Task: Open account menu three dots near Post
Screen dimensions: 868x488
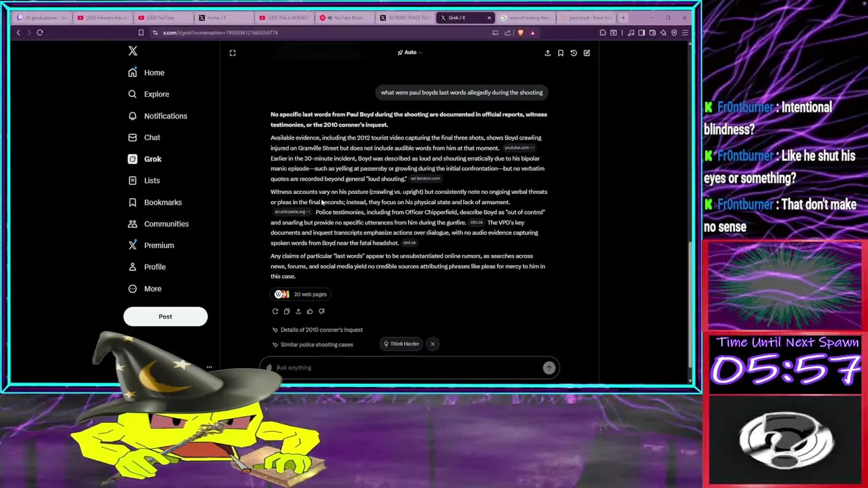Action: 209,367
